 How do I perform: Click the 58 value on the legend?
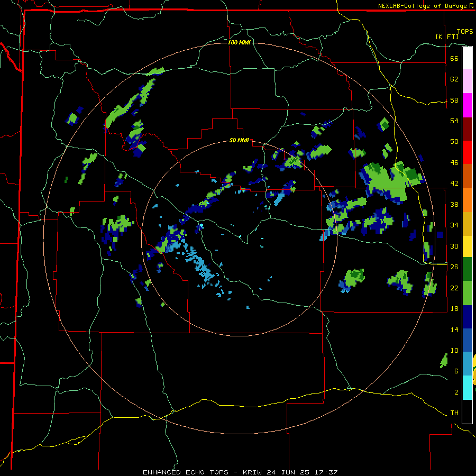[x=454, y=100]
